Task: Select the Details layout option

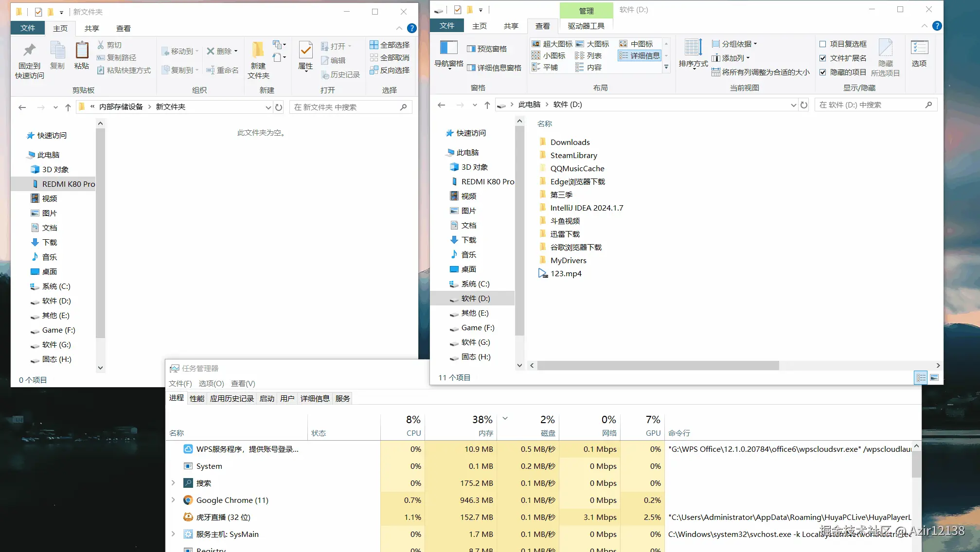Action: click(640, 56)
